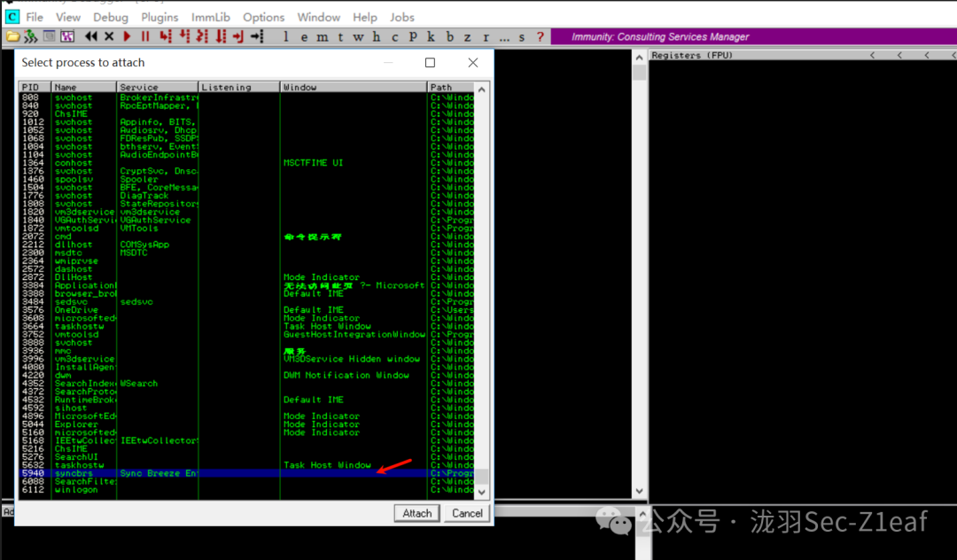The height and width of the screenshot is (560, 957).
Task: Show breakpoints with 'b' toolbar letter
Action: pos(450,36)
